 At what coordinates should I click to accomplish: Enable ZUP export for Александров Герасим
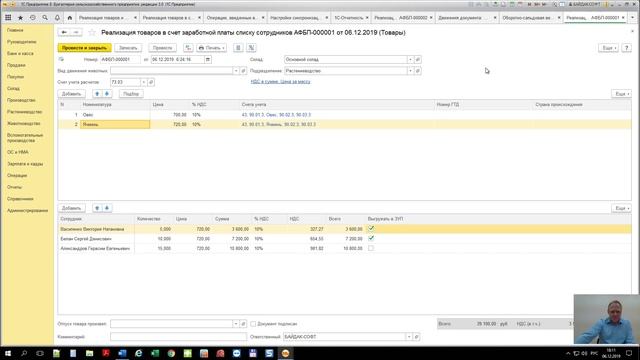pos(371,248)
